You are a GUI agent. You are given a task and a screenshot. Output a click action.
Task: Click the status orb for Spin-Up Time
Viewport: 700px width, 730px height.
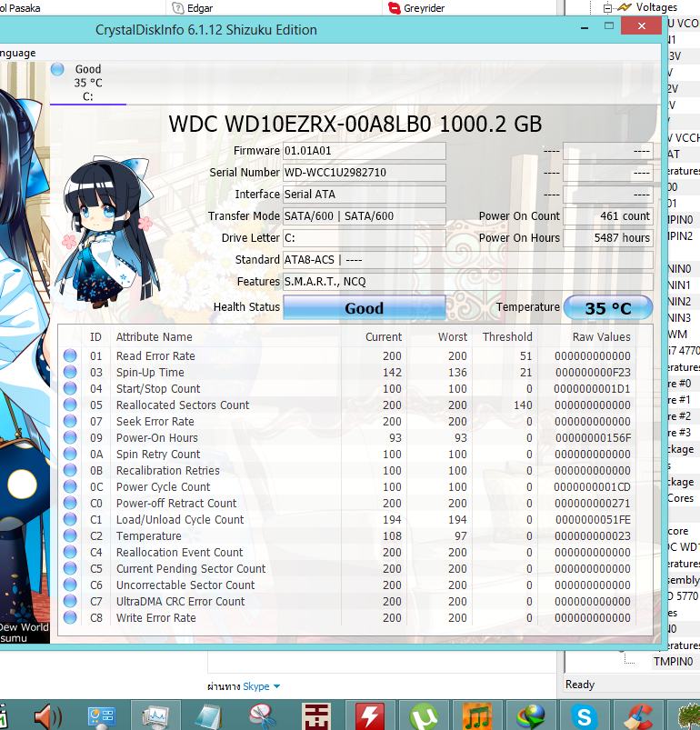tap(70, 372)
